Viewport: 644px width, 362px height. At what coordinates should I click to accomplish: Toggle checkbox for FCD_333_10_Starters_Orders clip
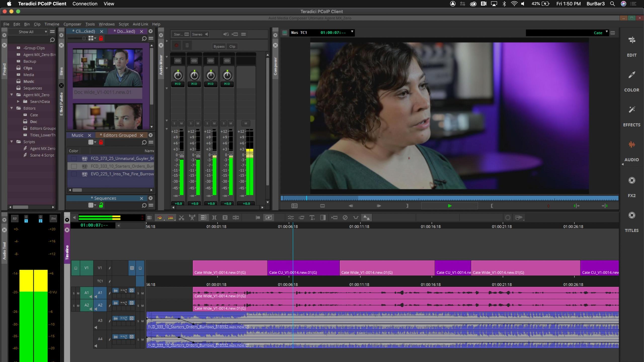pos(74,166)
